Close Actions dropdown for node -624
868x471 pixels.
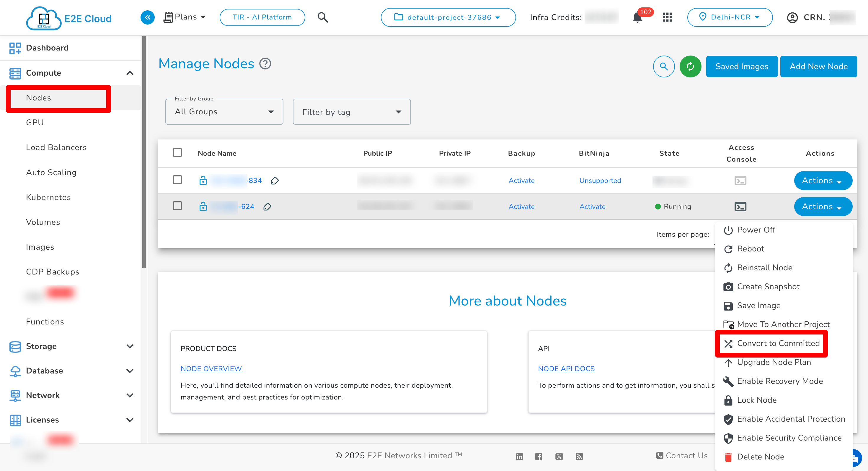[823, 207]
